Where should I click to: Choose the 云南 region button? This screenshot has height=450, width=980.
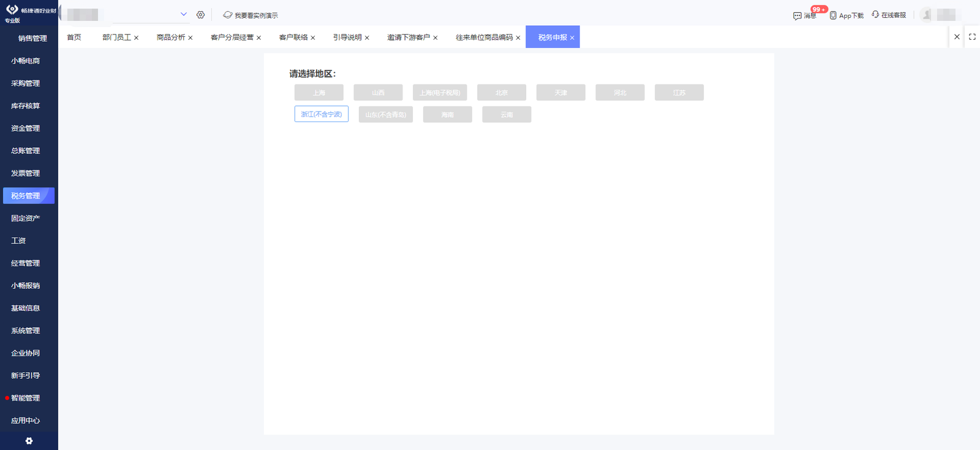pos(507,115)
